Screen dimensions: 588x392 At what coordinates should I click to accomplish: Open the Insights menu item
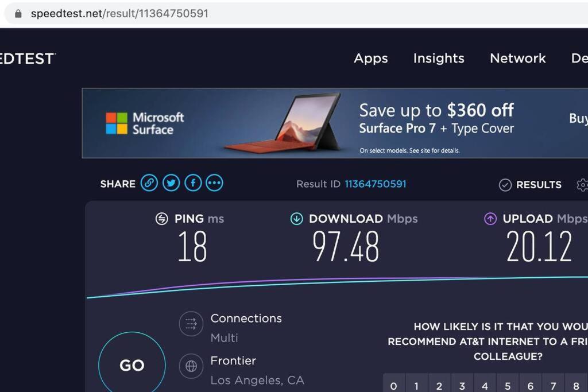click(x=439, y=58)
